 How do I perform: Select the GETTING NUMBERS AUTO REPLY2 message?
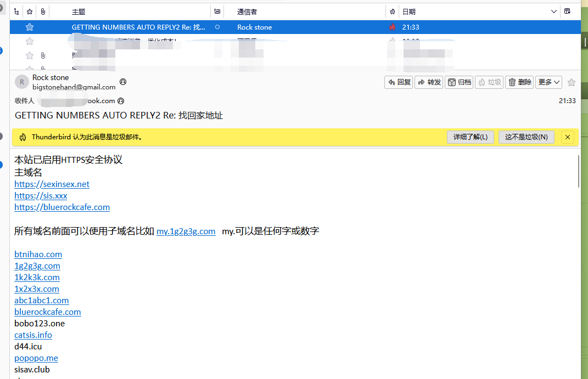pyautogui.click(x=295, y=27)
